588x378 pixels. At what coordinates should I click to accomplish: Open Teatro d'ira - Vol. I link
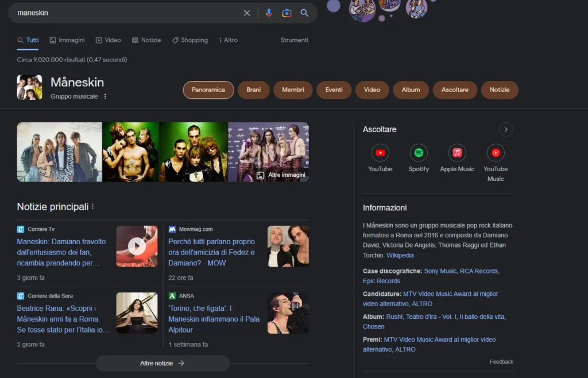click(431, 317)
